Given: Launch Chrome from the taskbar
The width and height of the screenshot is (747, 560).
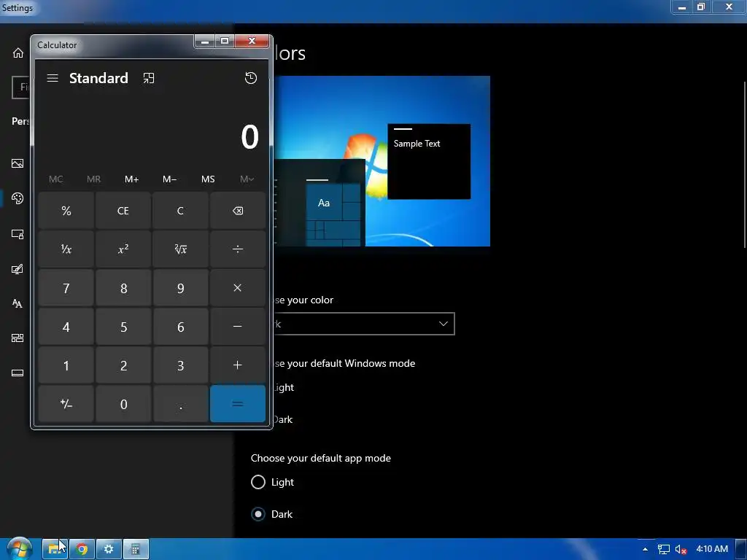Looking at the screenshot, I should (x=82, y=549).
